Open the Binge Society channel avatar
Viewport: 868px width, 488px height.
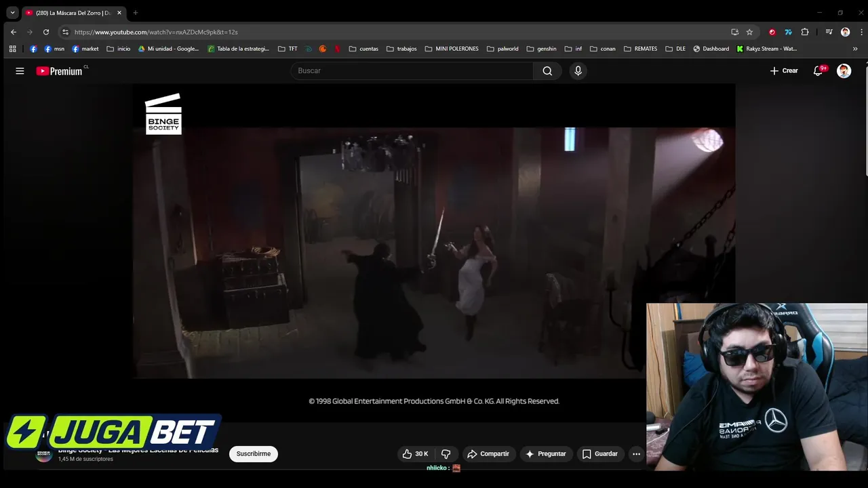click(x=43, y=454)
